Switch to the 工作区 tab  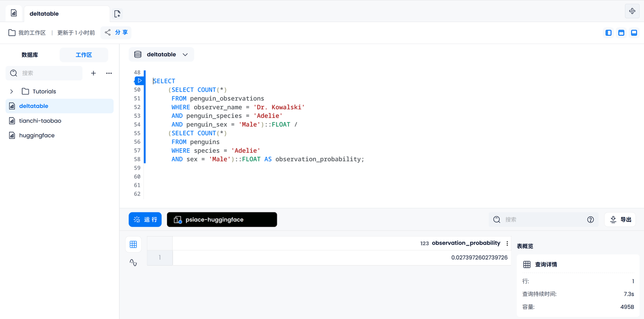pyautogui.click(x=84, y=55)
